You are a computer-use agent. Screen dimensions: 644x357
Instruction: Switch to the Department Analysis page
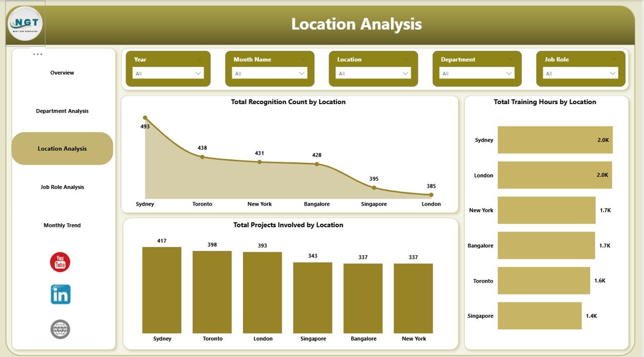click(62, 111)
